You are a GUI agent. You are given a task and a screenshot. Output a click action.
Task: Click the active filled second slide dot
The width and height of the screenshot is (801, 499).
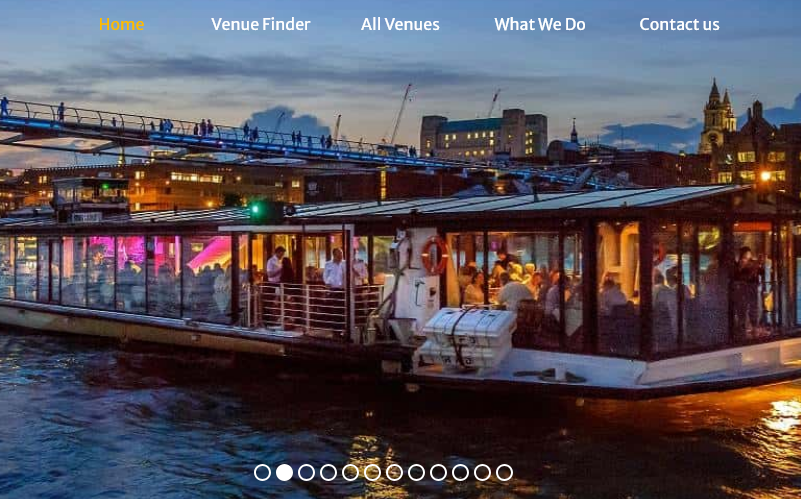(x=284, y=472)
